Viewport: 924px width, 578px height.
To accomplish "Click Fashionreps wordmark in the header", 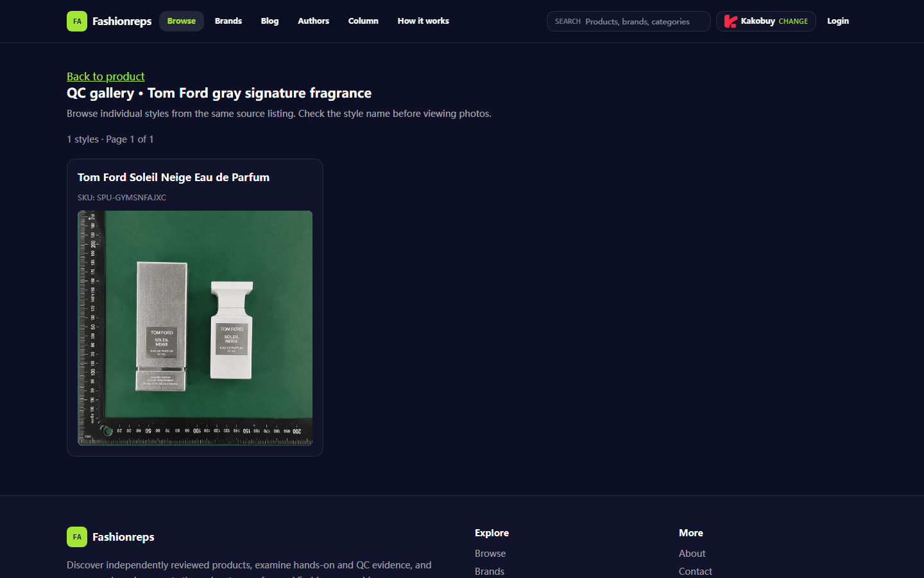I will (x=122, y=21).
